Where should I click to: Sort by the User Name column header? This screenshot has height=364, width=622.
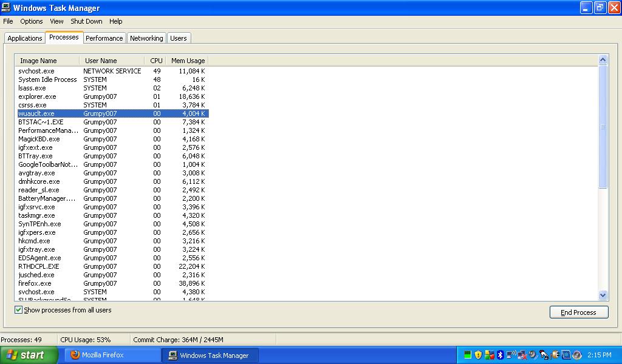pos(112,61)
